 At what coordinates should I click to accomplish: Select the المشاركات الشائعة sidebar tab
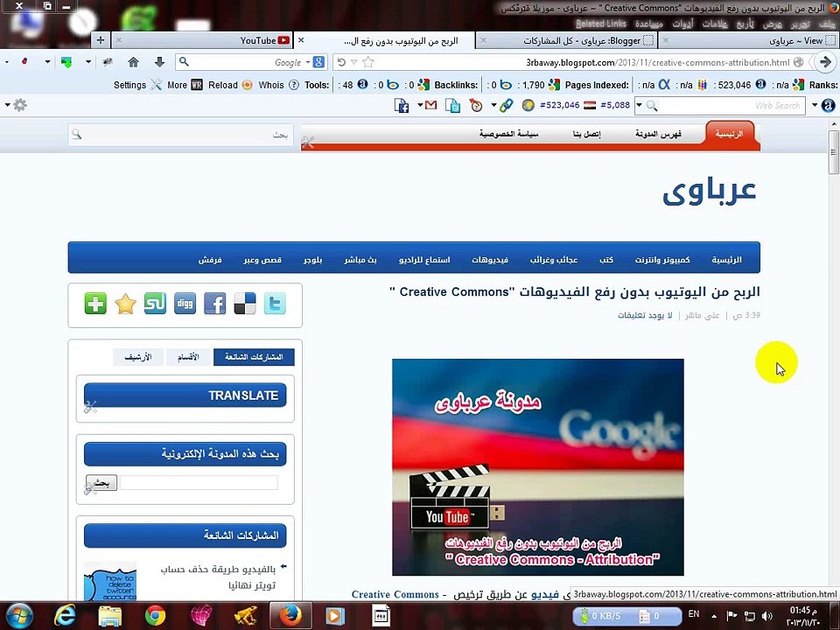[x=254, y=357]
